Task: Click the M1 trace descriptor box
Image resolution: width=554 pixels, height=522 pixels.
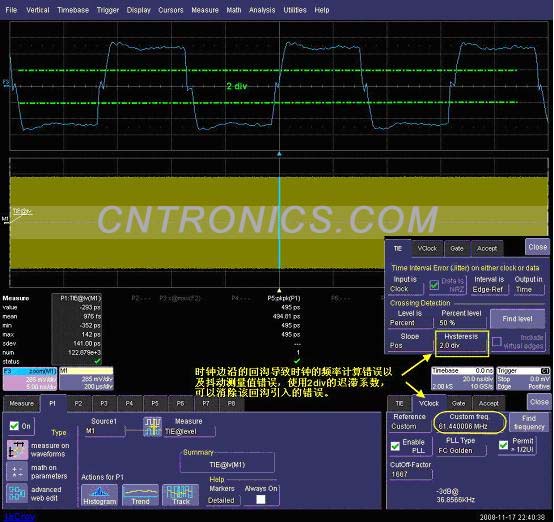Action: click(x=86, y=379)
